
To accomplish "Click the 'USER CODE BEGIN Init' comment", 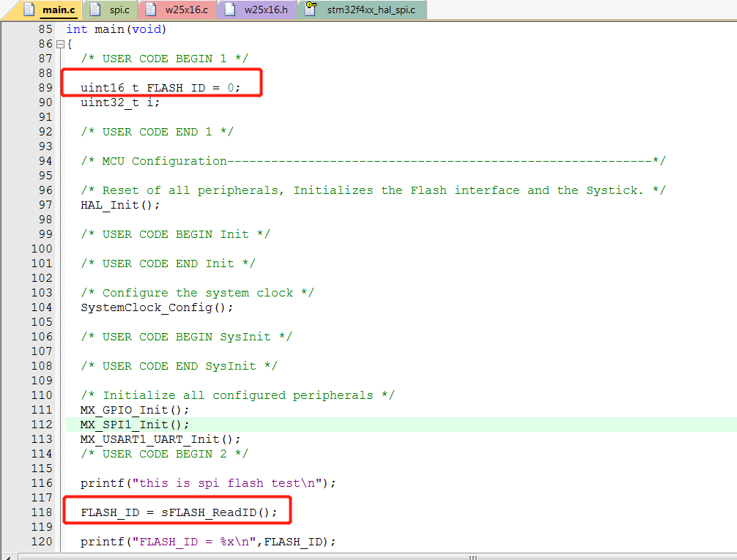I will (x=175, y=234).
